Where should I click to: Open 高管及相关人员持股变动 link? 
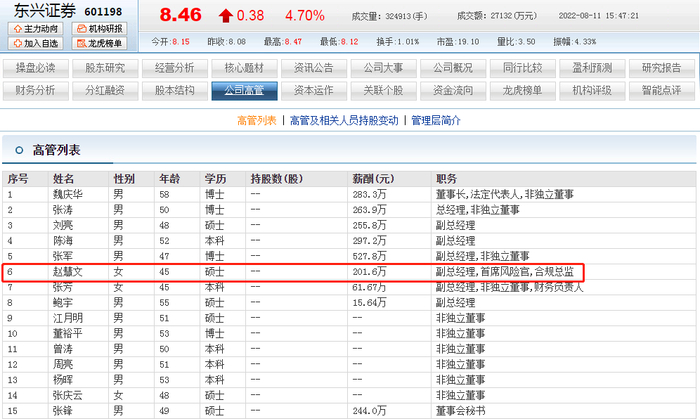[344, 120]
